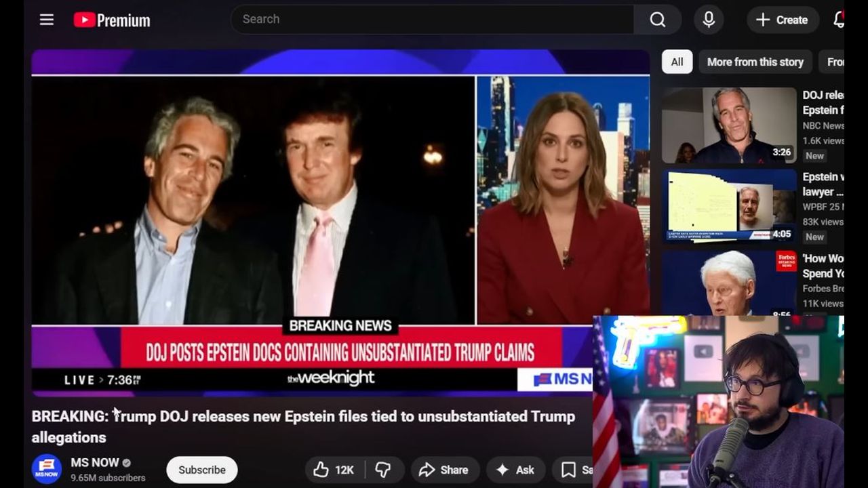Share this video
Viewport: 868px width, 488px height.
pos(444,470)
